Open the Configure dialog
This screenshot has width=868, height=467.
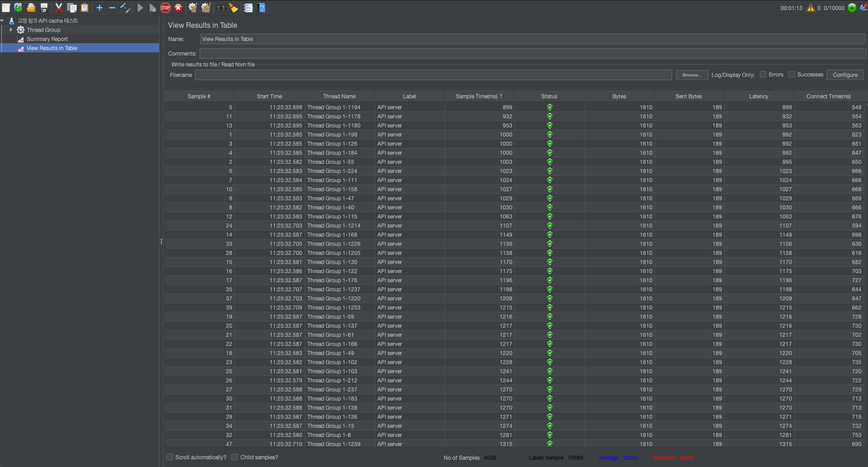coord(844,74)
